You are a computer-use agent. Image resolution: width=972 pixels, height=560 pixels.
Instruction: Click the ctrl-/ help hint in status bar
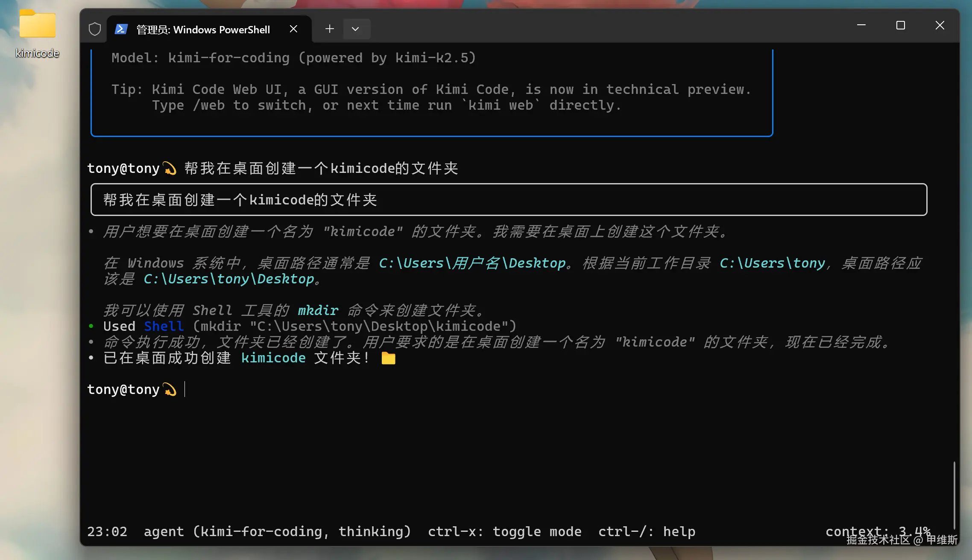[647, 532]
